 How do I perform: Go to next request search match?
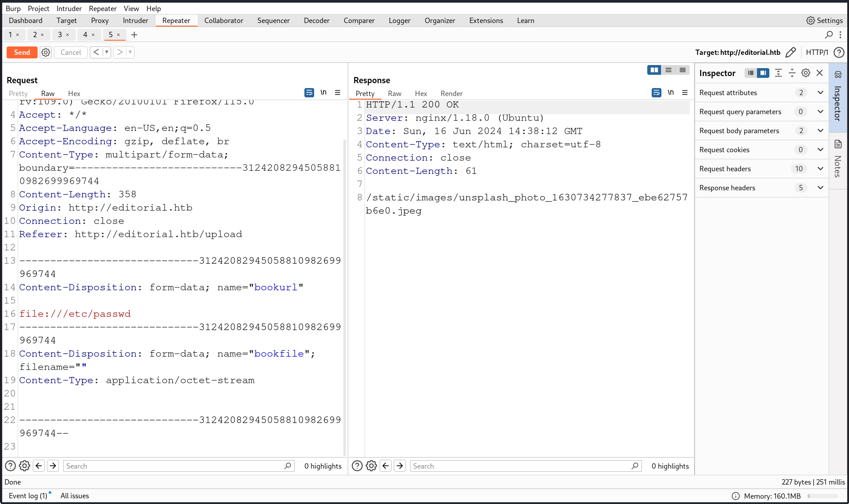pyautogui.click(x=53, y=466)
